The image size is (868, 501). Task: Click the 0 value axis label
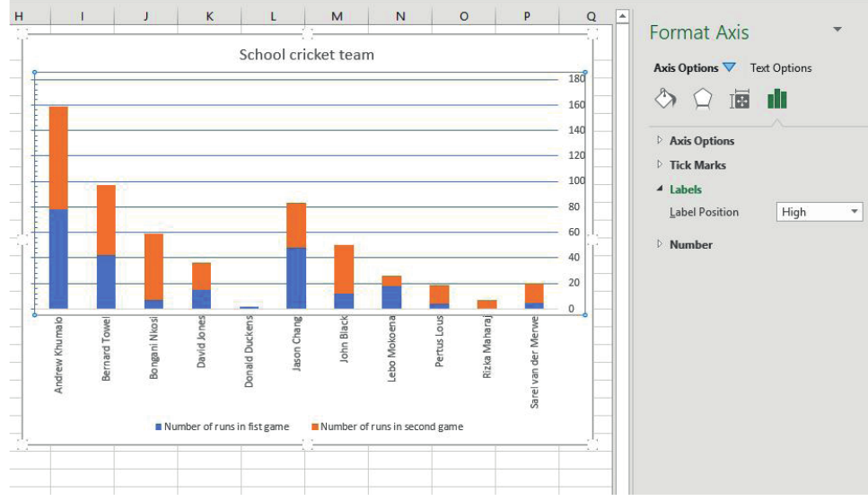(x=571, y=309)
